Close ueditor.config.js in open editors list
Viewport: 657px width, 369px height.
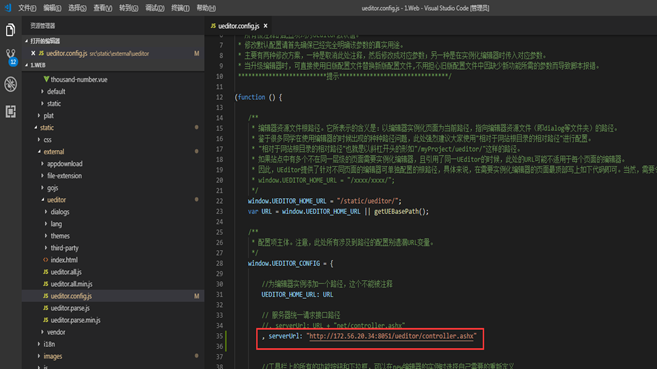pos(33,53)
